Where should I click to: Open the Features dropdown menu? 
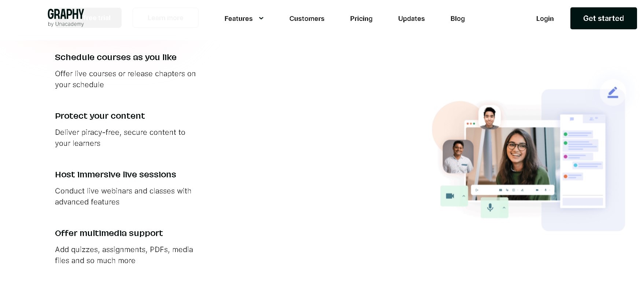click(x=244, y=18)
